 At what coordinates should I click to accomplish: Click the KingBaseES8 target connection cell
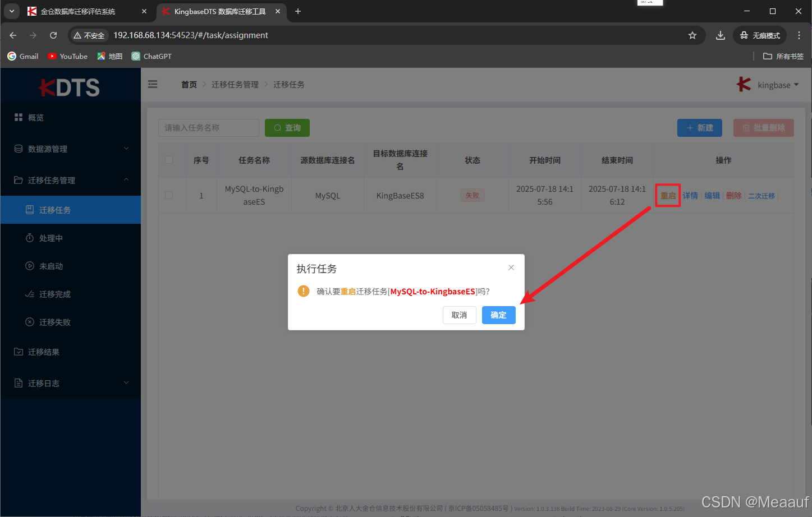coord(400,196)
